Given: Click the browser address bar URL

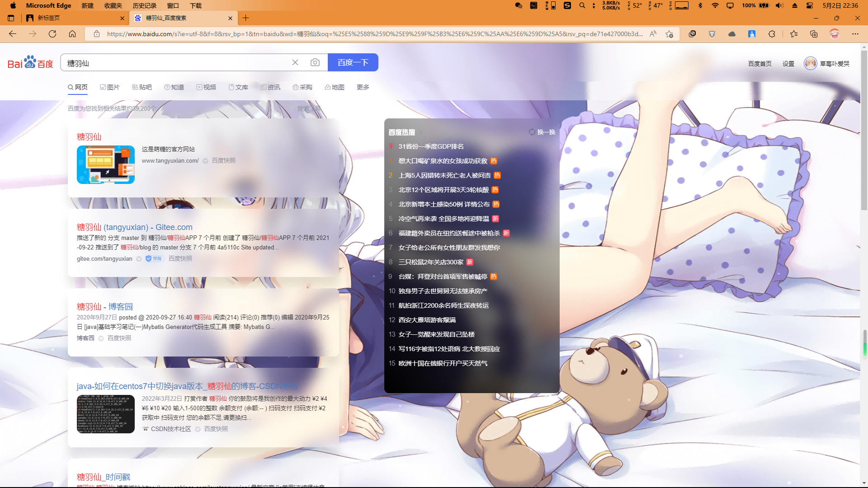Looking at the screenshot, I should (375, 34).
